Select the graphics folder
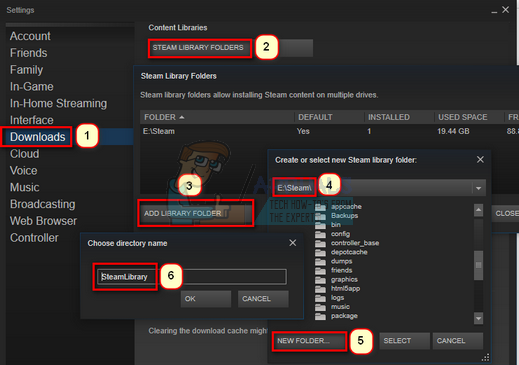Screen dimensions: 519x365 344,279
